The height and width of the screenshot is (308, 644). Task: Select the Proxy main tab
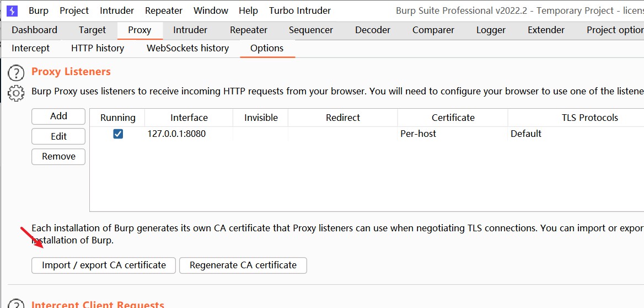(139, 30)
